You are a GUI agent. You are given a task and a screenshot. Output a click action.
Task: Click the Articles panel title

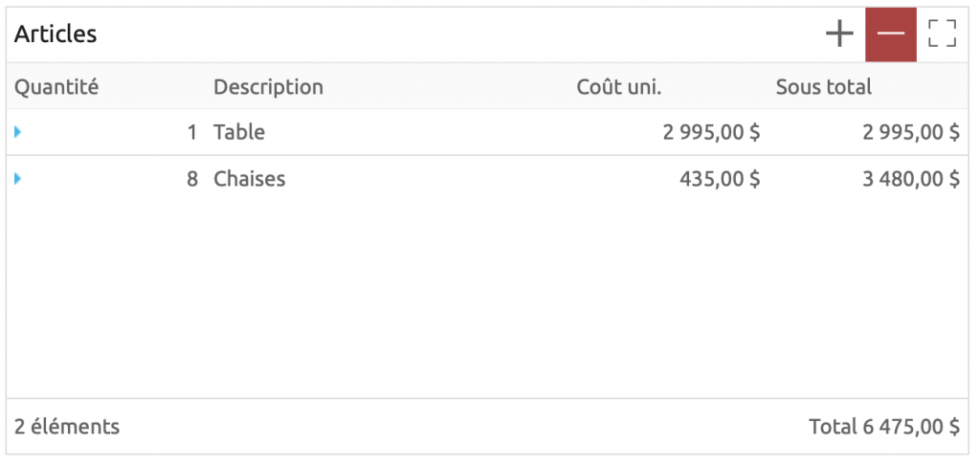click(x=56, y=34)
